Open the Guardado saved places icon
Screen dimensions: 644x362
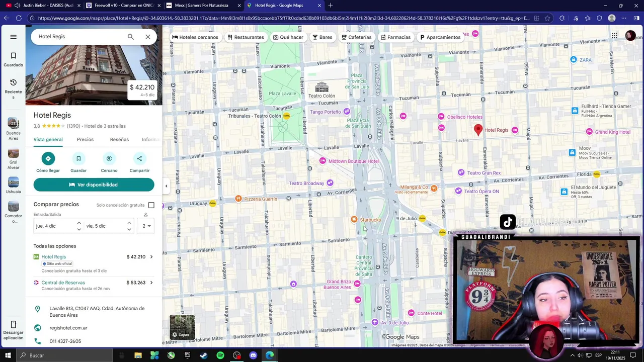(14, 56)
